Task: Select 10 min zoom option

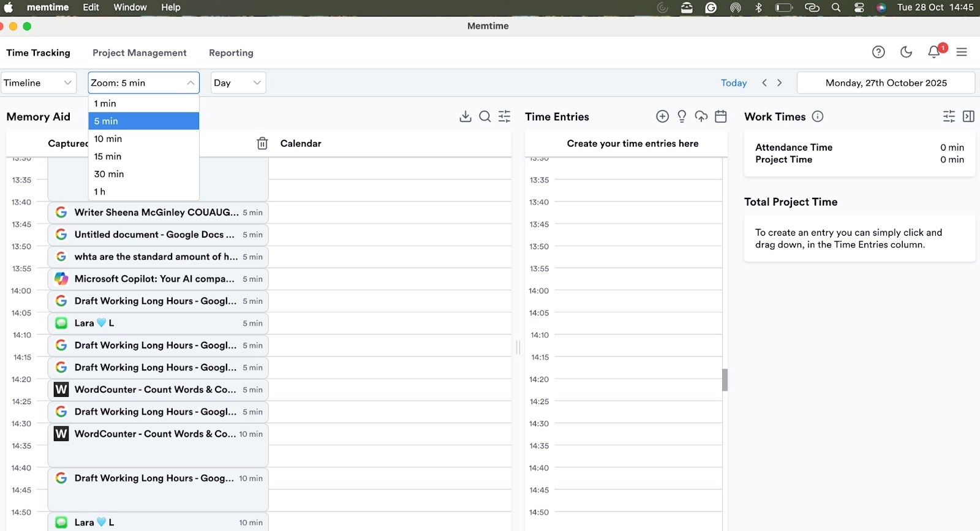Action: pyautogui.click(x=144, y=139)
